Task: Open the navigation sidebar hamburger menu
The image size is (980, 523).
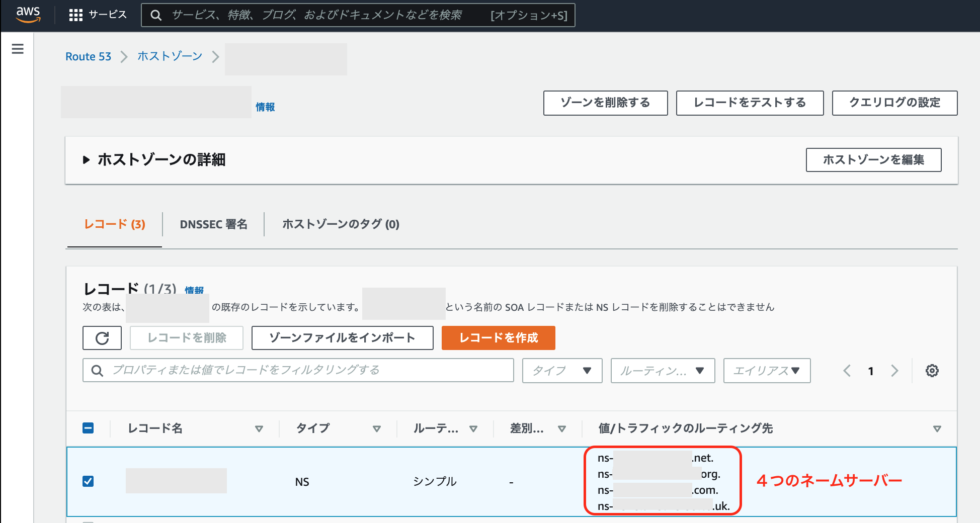Action: point(18,49)
